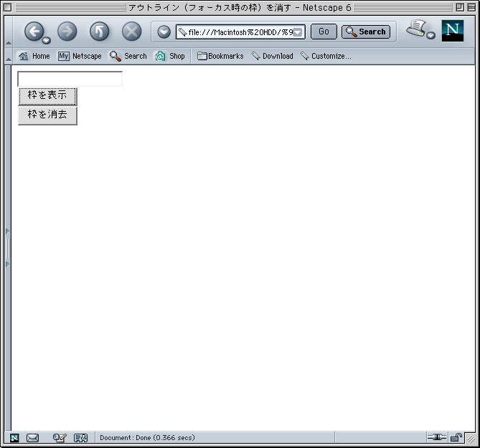Viewport: 480px width, 448px height.
Task: Click the Search button in navigation toolbar
Action: pos(366,32)
